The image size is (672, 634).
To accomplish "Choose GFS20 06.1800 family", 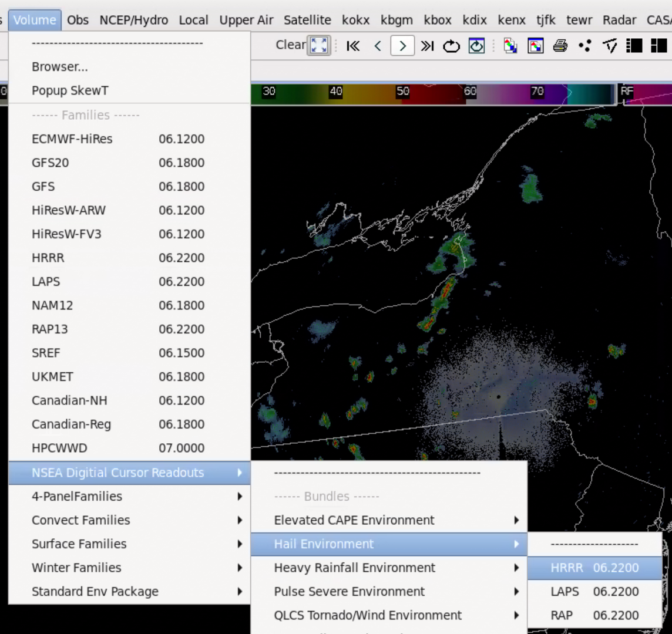I will tap(129, 163).
